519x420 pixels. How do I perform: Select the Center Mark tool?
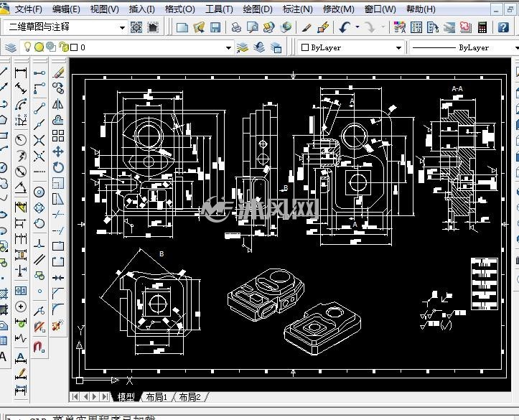(x=21, y=307)
